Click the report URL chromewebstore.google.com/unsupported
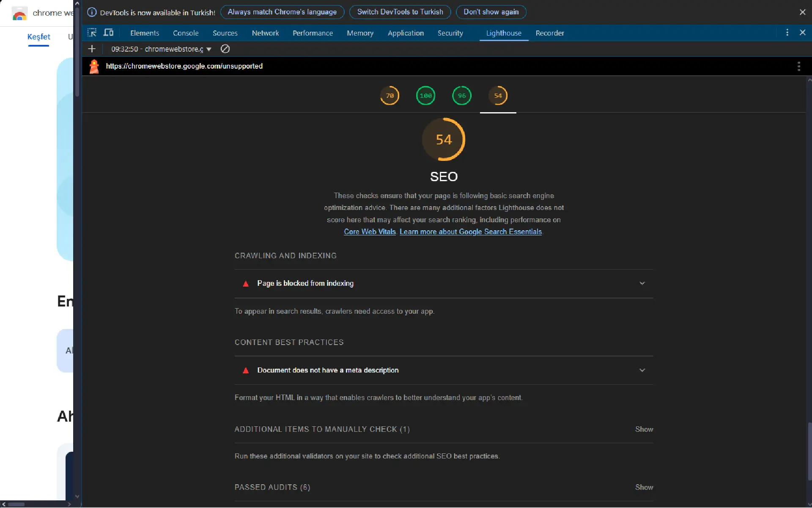Screen dimensions: 812x508 tap(184, 66)
